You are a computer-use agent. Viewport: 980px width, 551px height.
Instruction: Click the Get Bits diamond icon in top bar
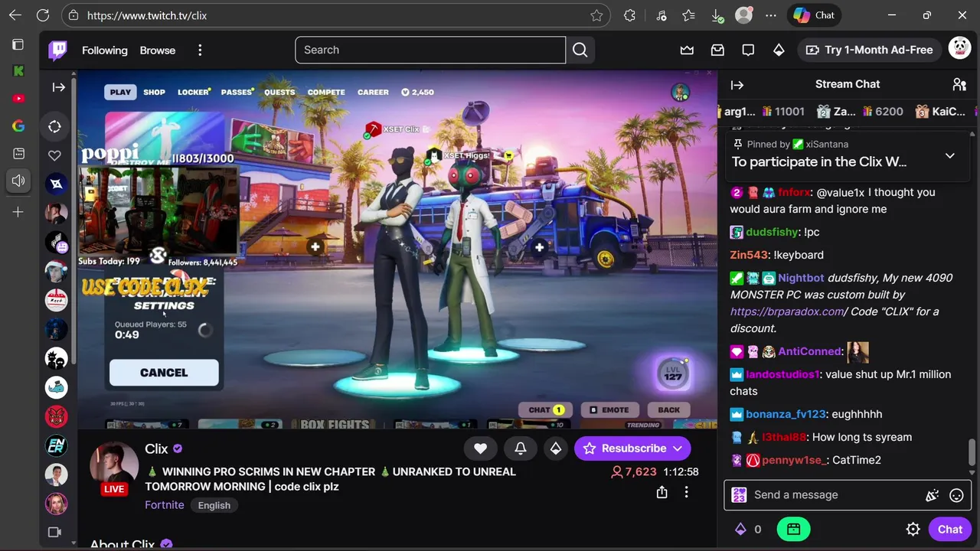(x=779, y=50)
